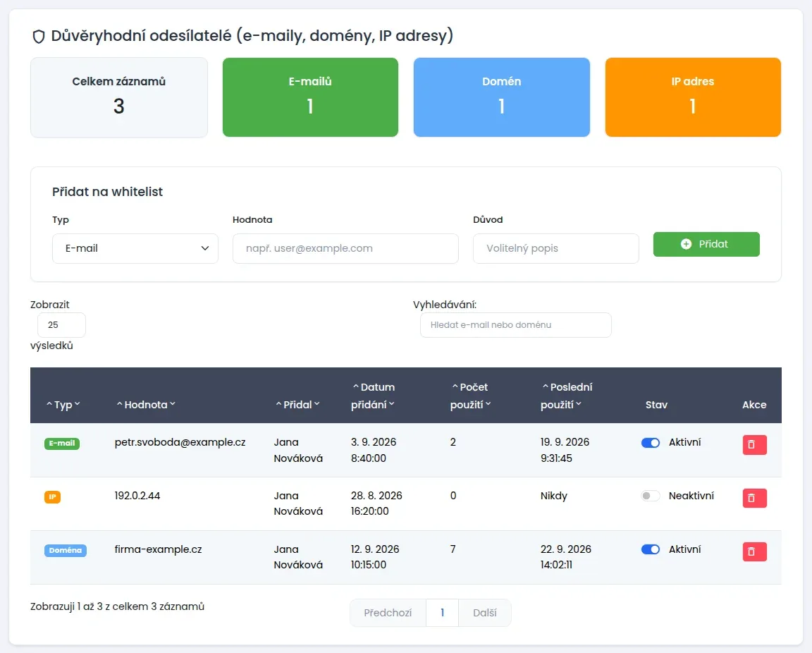
Task: Click the firma-example.cz value cell
Action: tap(158, 549)
